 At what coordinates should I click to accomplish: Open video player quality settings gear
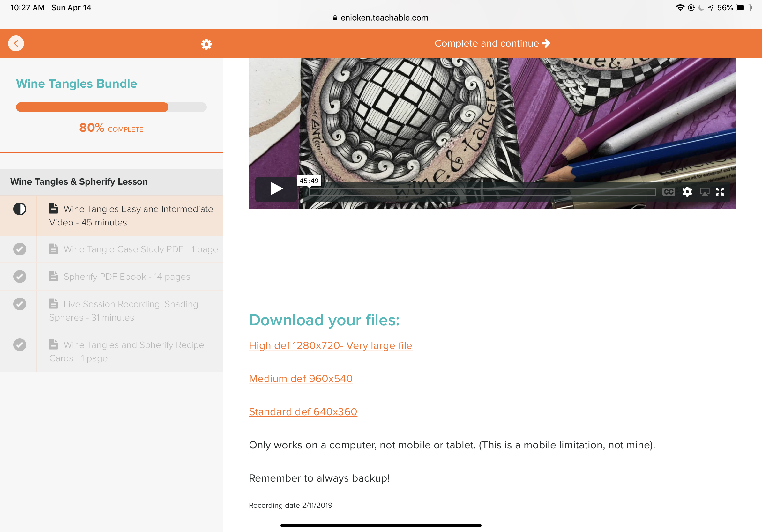pos(687,192)
